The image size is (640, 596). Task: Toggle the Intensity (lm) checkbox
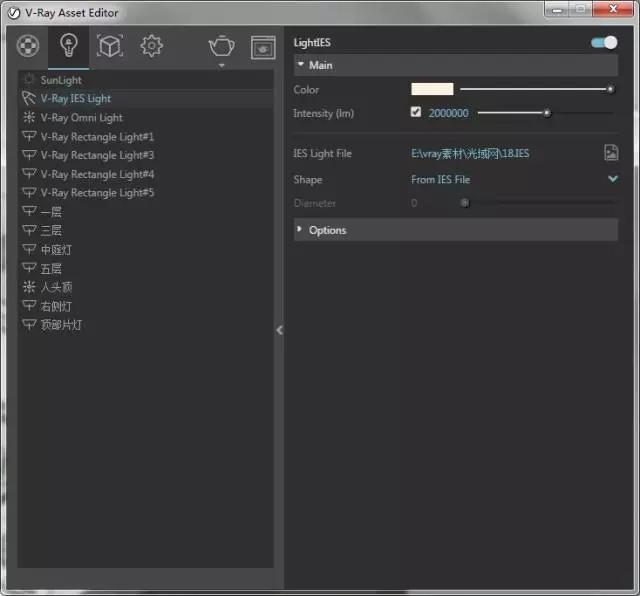(x=416, y=112)
